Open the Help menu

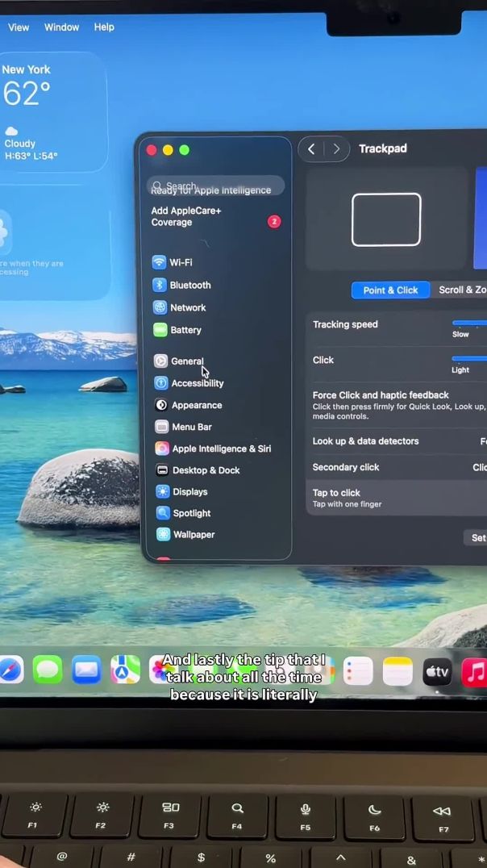click(104, 27)
